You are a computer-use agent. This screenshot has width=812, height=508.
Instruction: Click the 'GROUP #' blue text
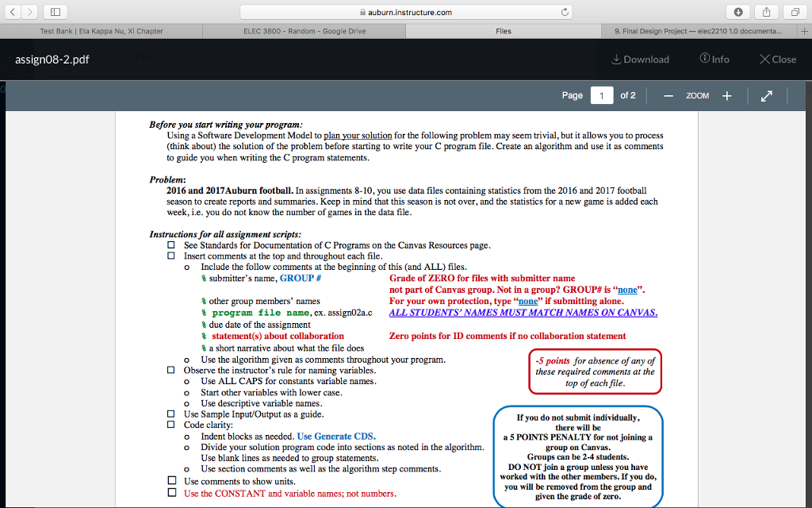click(301, 279)
